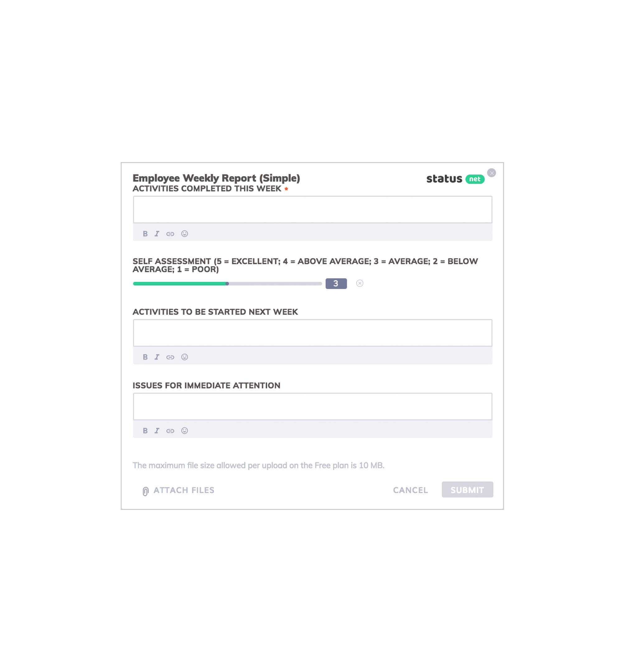
Task: Open emoji picker in next week field
Action: click(184, 357)
